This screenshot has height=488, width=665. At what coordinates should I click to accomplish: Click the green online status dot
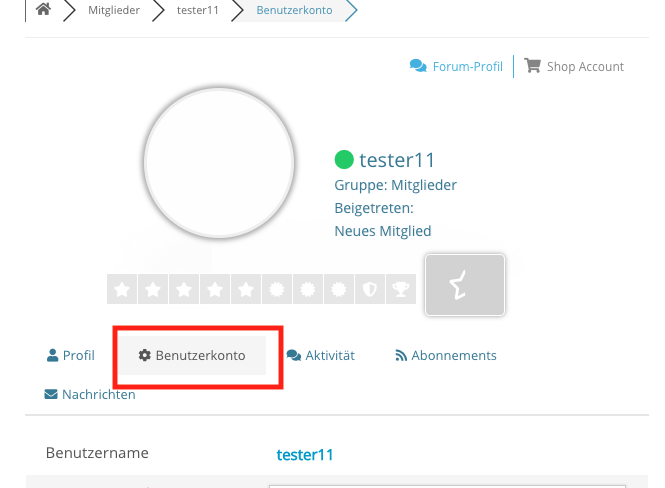344,160
